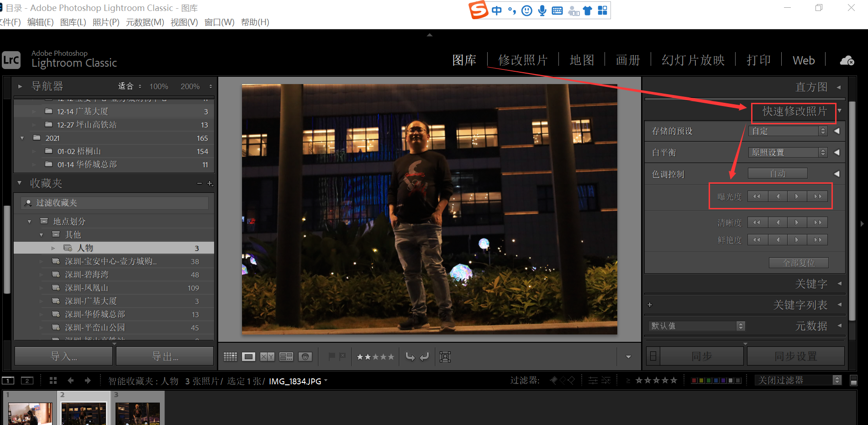Filter by blue color label
The width and height of the screenshot is (868, 425).
(x=716, y=380)
